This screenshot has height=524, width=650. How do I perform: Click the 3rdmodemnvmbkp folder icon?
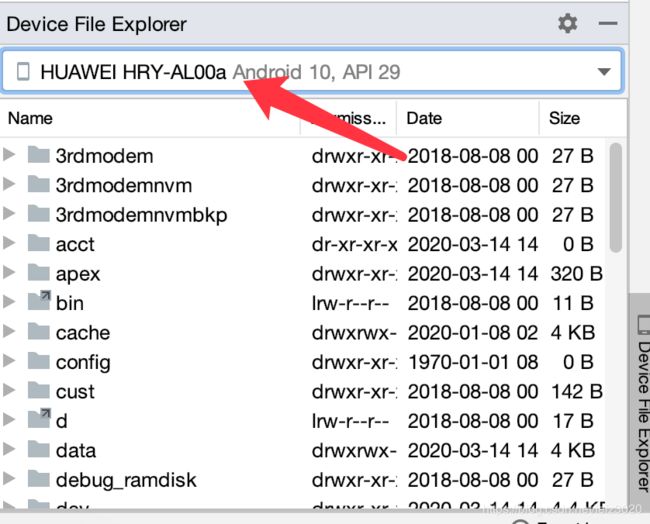click(39, 213)
